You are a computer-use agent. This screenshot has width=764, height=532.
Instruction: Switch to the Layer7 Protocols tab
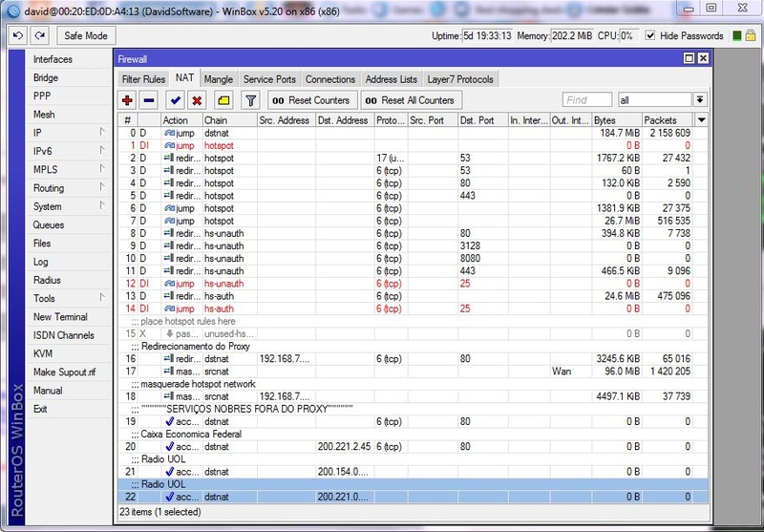pos(460,79)
